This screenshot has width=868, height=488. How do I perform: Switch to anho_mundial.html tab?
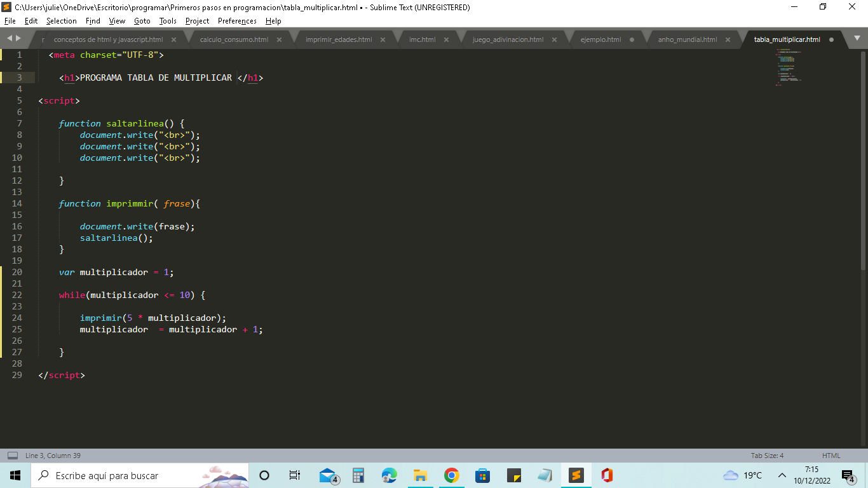(x=688, y=39)
